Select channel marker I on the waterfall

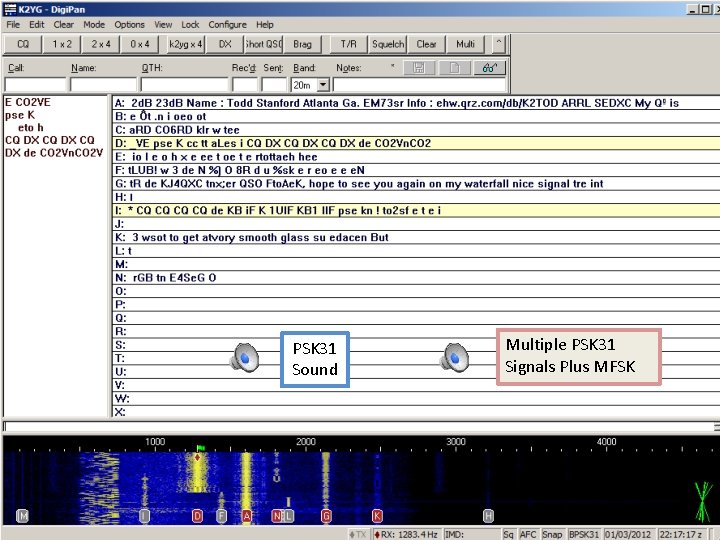pyautogui.click(x=144, y=516)
